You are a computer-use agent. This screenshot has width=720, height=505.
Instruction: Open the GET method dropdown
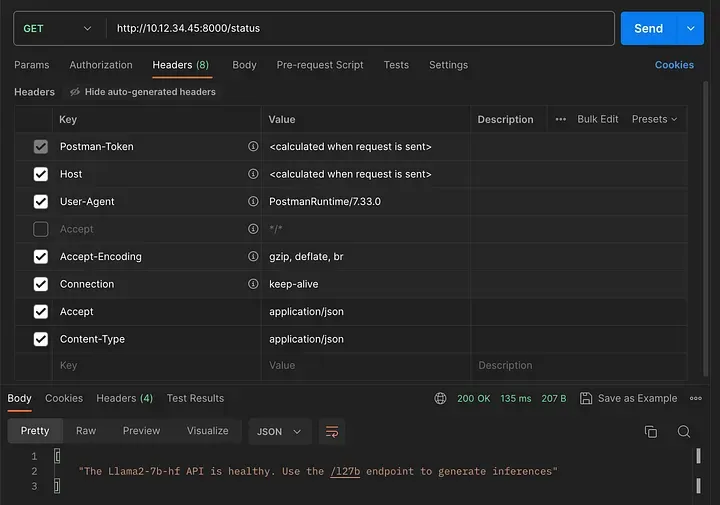(x=57, y=29)
